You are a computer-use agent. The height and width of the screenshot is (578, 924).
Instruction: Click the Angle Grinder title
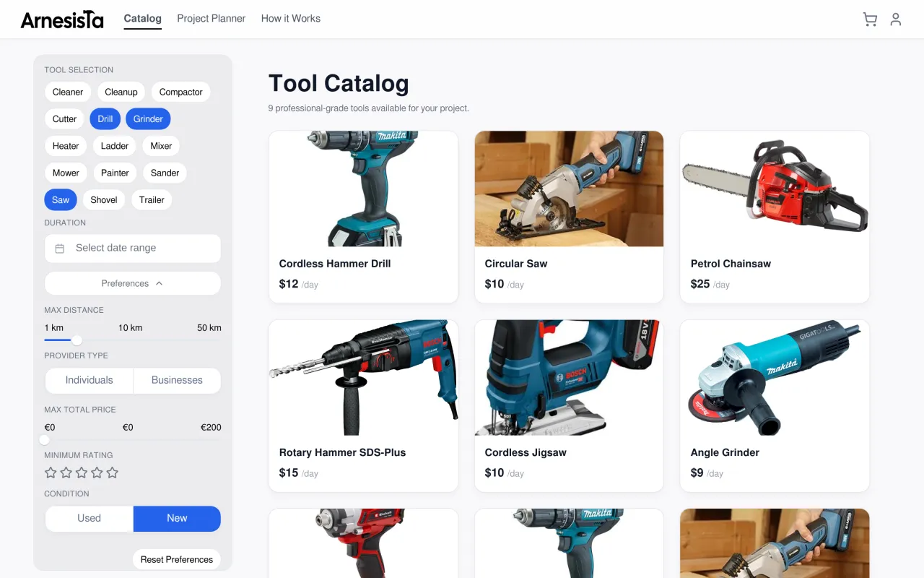725,452
